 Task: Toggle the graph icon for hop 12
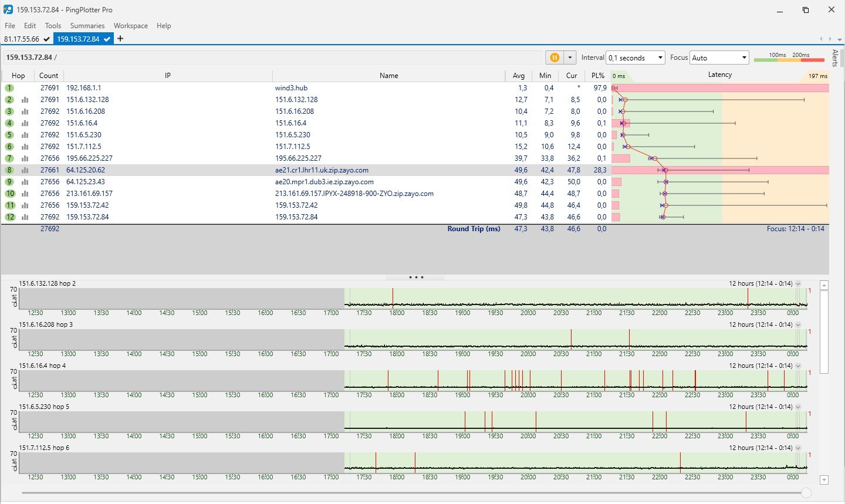25,217
